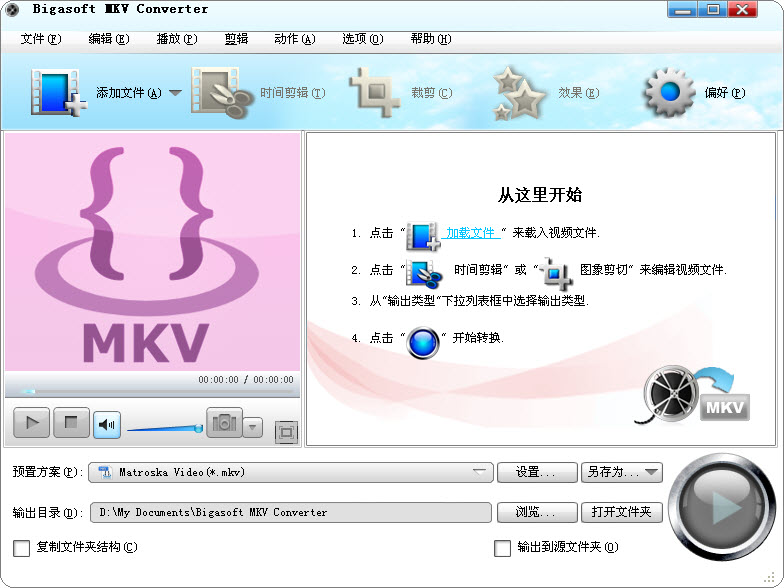Click the Stop button in preview panel

(x=72, y=423)
